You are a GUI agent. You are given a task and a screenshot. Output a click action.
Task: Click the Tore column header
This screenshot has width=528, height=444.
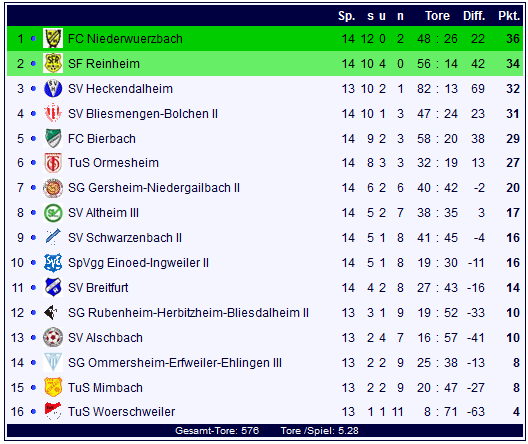pos(437,15)
